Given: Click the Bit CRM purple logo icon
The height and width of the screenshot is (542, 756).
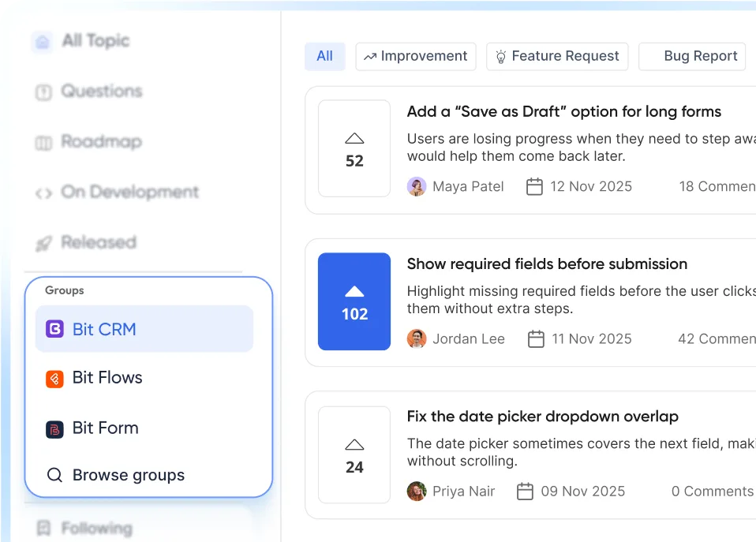Looking at the screenshot, I should point(54,329).
